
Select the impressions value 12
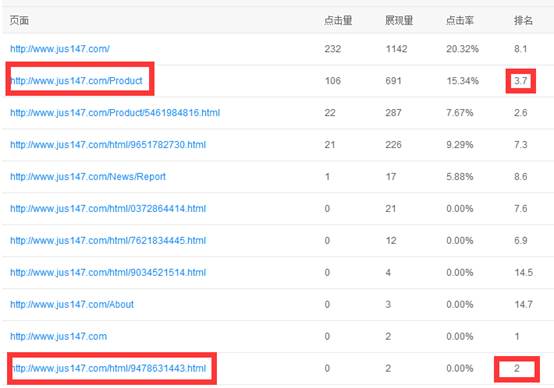(x=391, y=241)
